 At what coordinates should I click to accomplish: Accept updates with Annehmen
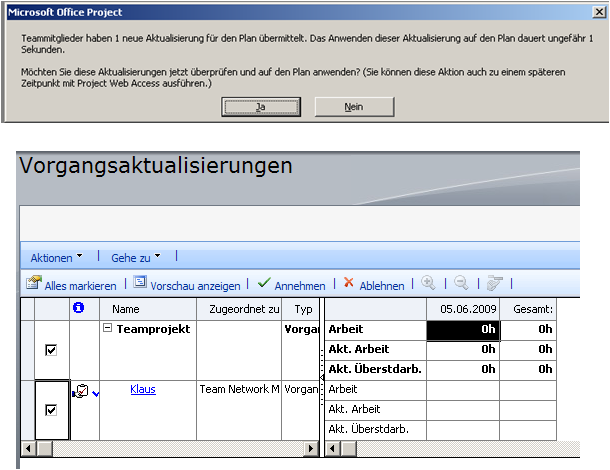click(x=300, y=286)
